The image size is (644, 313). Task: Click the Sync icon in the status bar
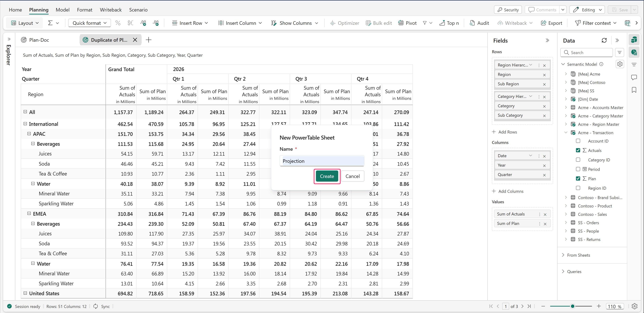click(x=96, y=306)
